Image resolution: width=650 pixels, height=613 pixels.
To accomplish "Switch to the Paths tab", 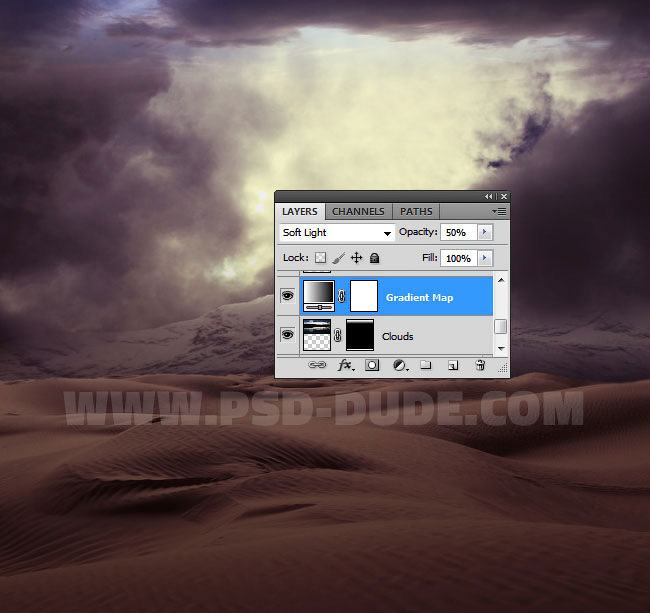I will [416, 212].
